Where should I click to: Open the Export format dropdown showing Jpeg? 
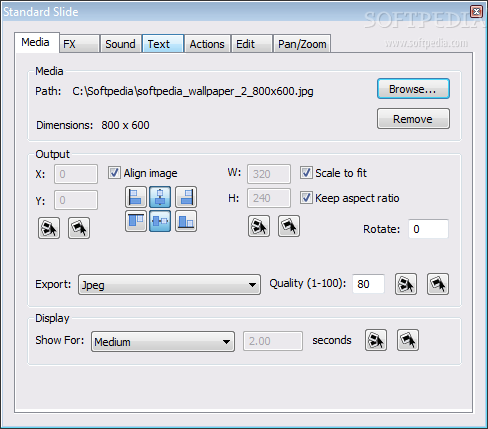tap(169, 285)
